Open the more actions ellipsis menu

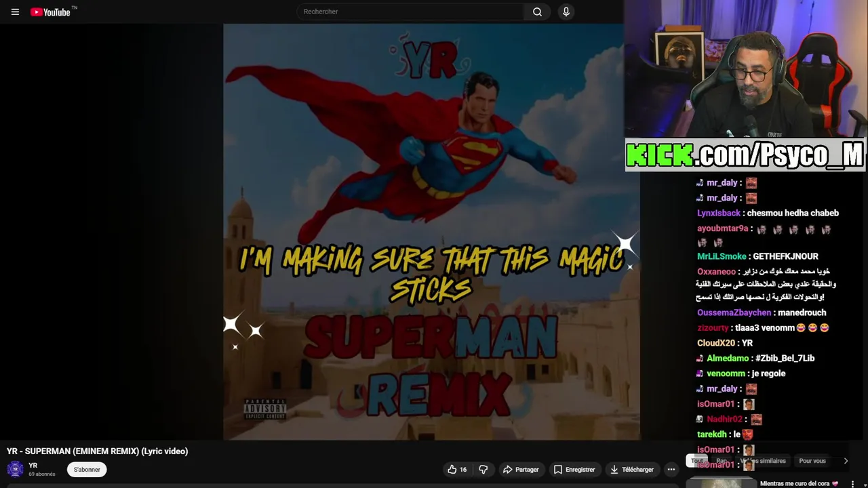[x=671, y=469]
